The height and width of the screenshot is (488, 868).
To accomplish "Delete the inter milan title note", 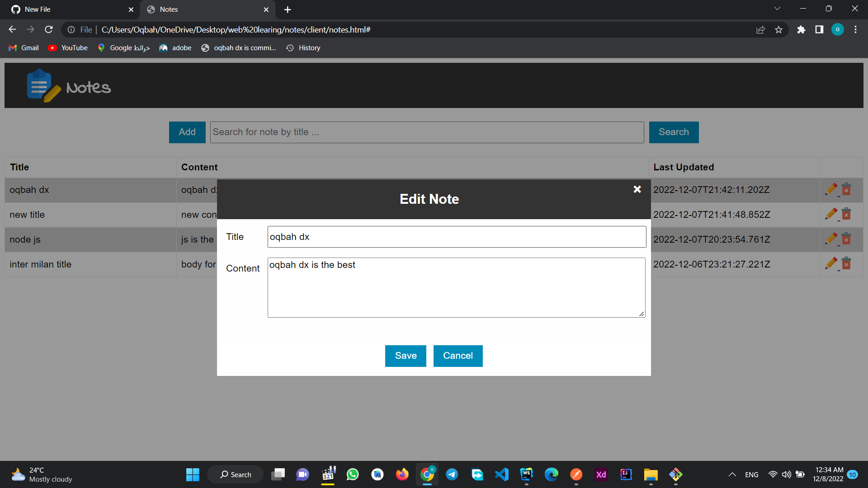I will pos(846,264).
